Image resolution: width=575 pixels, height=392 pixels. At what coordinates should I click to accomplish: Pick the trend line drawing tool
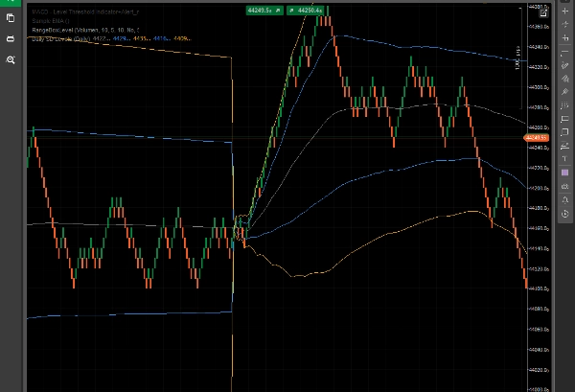(x=565, y=54)
